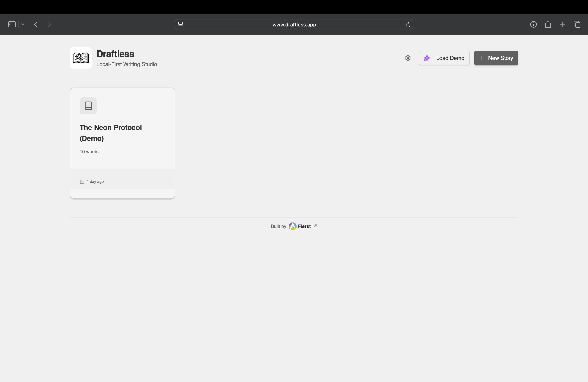This screenshot has height=382, width=588.
Task: Click the external link icon beside Fierst
Action: (314, 226)
